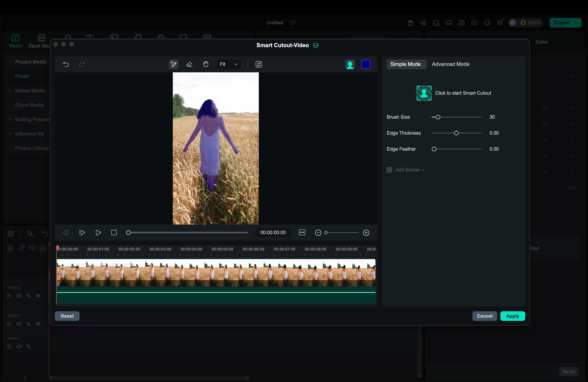This screenshot has width=588, height=382.
Task: Click the undo arrow in cutout toolbar
Action: 66,64
